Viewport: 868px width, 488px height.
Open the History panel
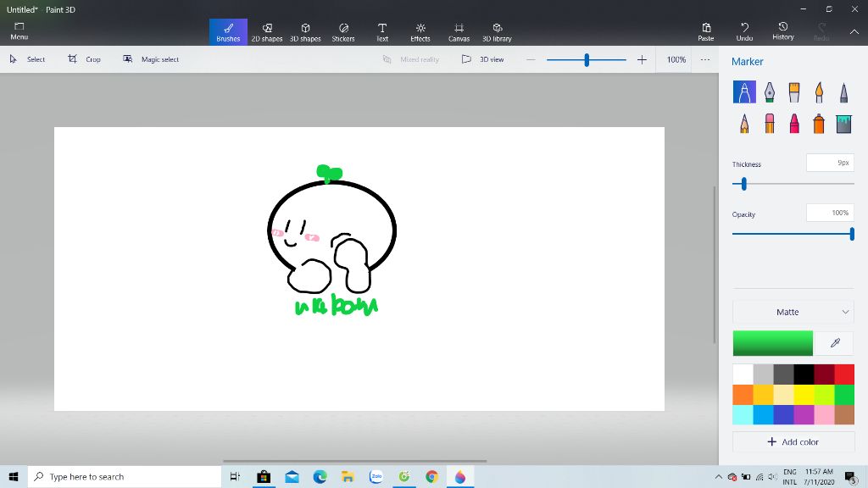click(x=782, y=31)
